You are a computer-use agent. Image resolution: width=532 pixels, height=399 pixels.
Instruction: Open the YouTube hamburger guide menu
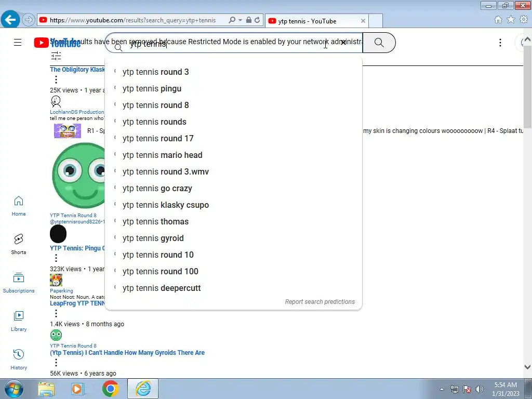point(18,43)
